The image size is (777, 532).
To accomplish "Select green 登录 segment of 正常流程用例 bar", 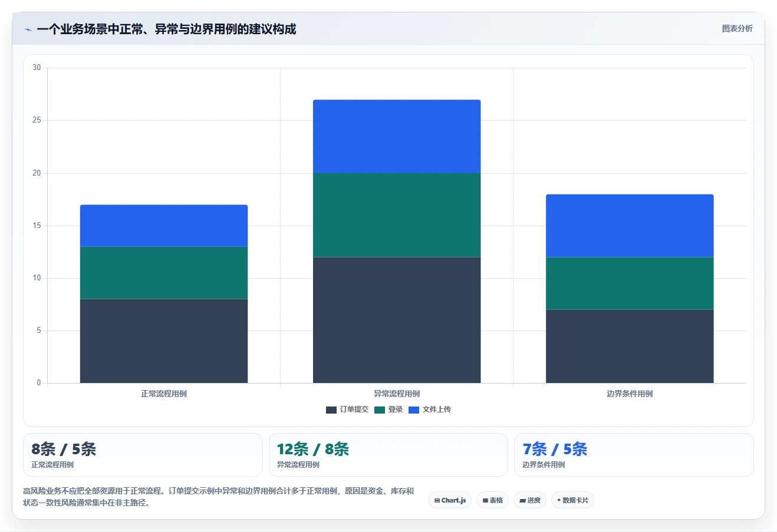I will (x=164, y=273).
